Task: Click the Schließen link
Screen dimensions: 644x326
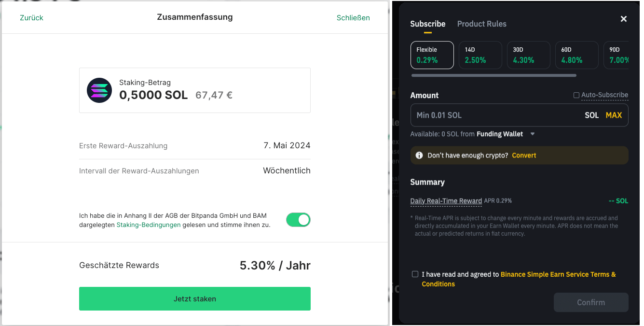Action: pos(353,17)
